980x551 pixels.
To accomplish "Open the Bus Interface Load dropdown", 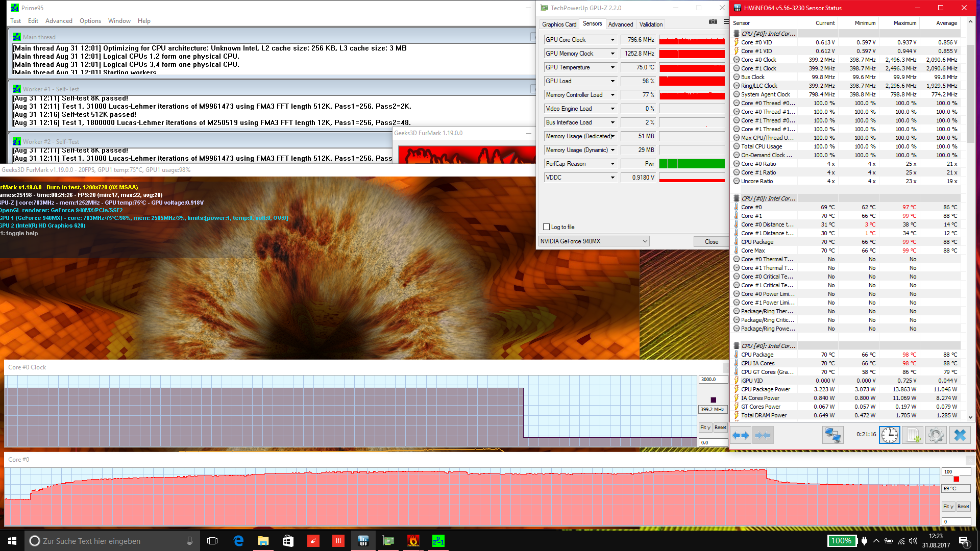I will pos(612,122).
